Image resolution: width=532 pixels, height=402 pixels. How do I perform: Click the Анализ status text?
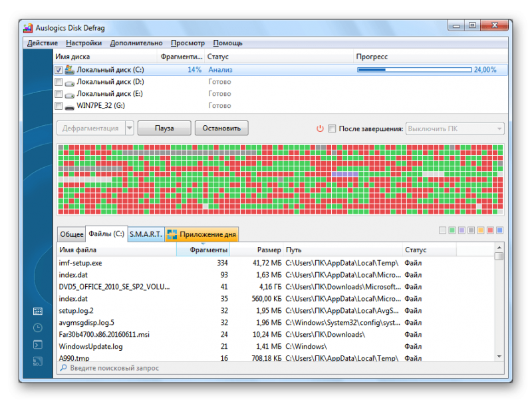[220, 70]
